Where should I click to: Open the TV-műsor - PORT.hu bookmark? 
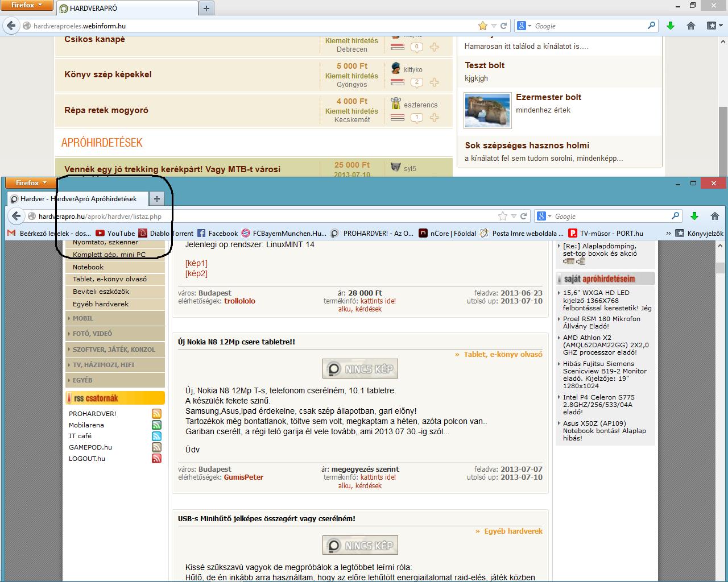pos(606,233)
